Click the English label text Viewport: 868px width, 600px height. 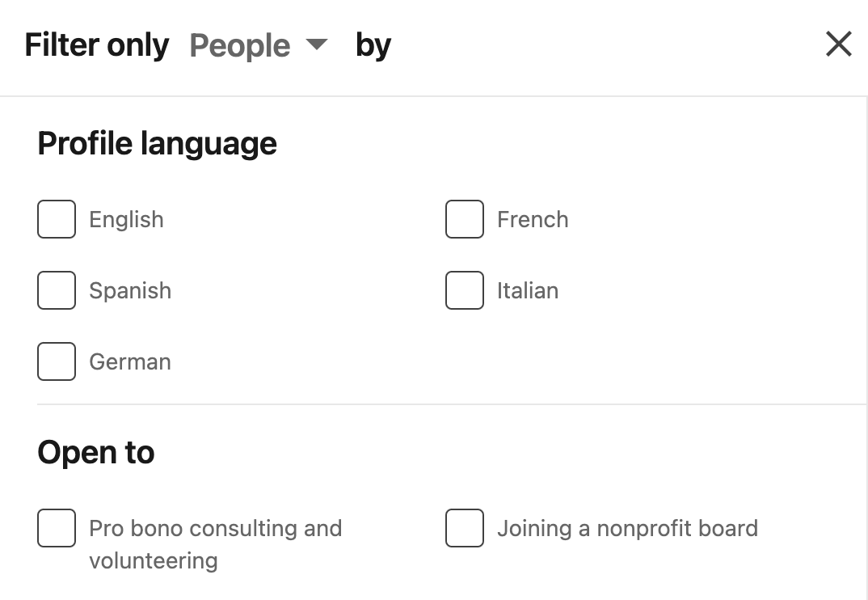(126, 219)
